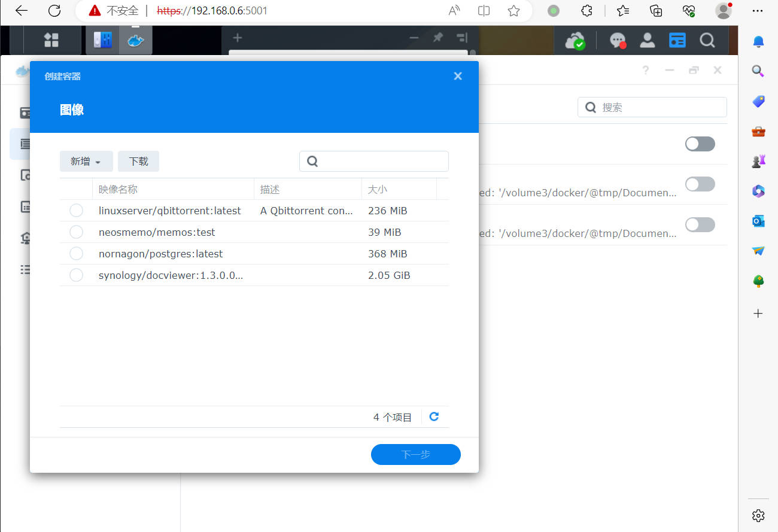Click the 下一步 button
The image size is (778, 532).
[416, 454]
